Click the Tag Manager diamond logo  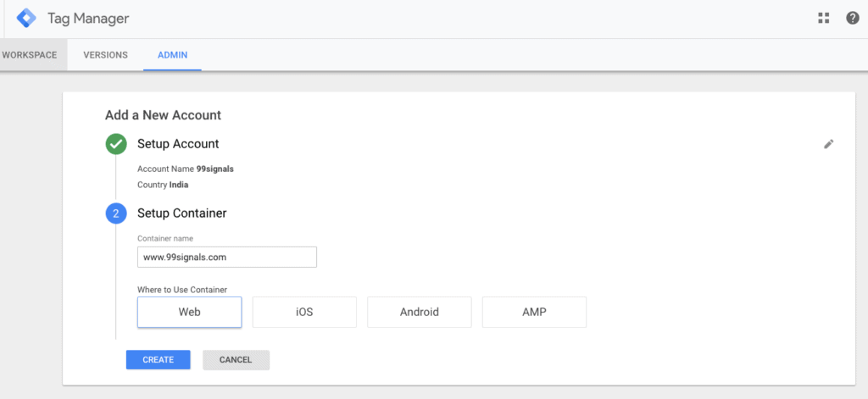coord(27,18)
